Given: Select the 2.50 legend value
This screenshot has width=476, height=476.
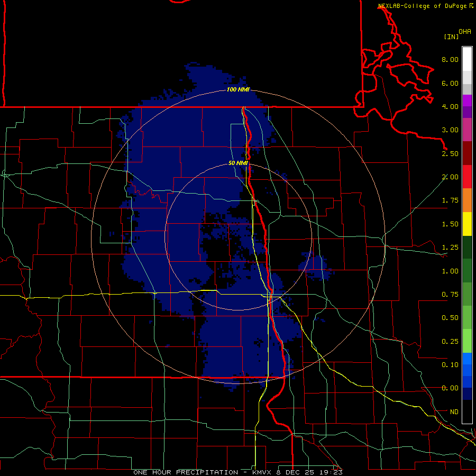Looking at the screenshot, I should pyautogui.click(x=450, y=153).
